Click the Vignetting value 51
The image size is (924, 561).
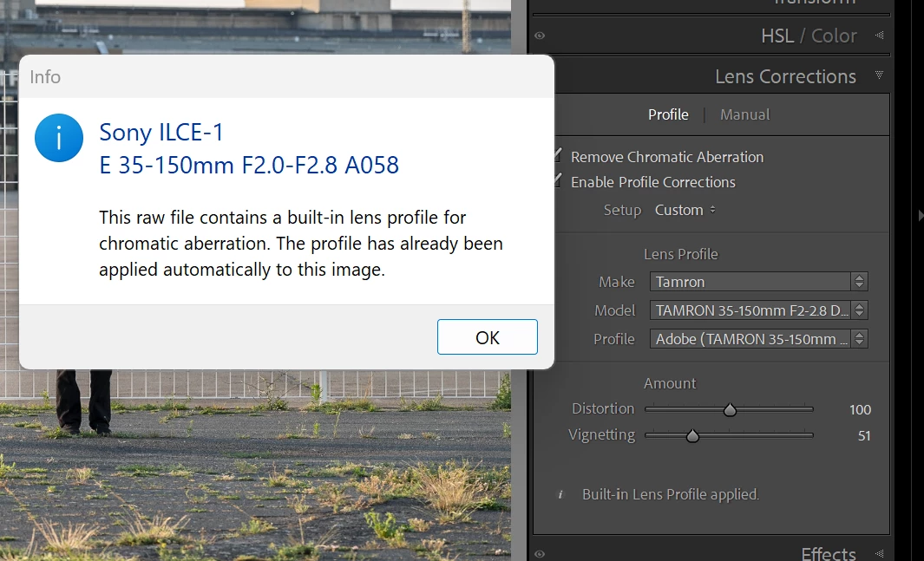click(x=864, y=435)
